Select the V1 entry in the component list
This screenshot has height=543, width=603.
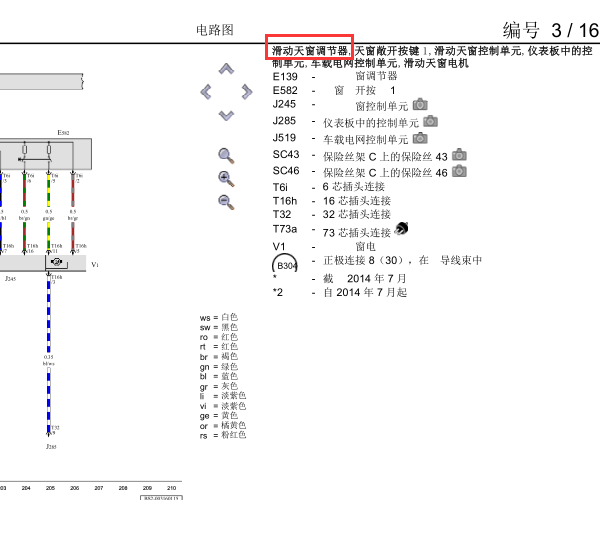(x=279, y=247)
